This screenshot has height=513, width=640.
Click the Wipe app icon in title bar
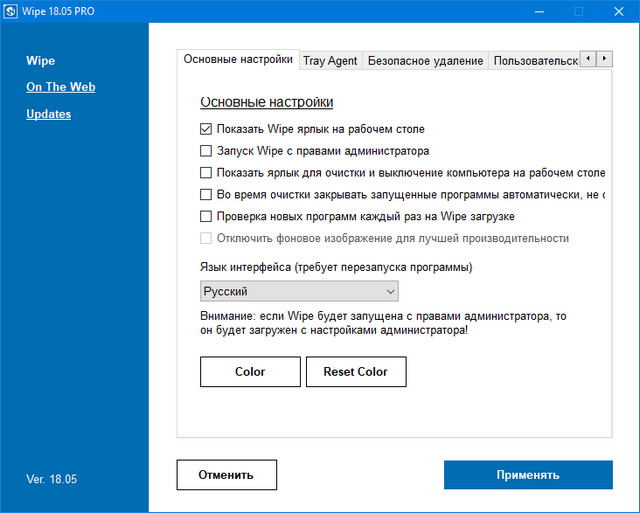click(12, 11)
